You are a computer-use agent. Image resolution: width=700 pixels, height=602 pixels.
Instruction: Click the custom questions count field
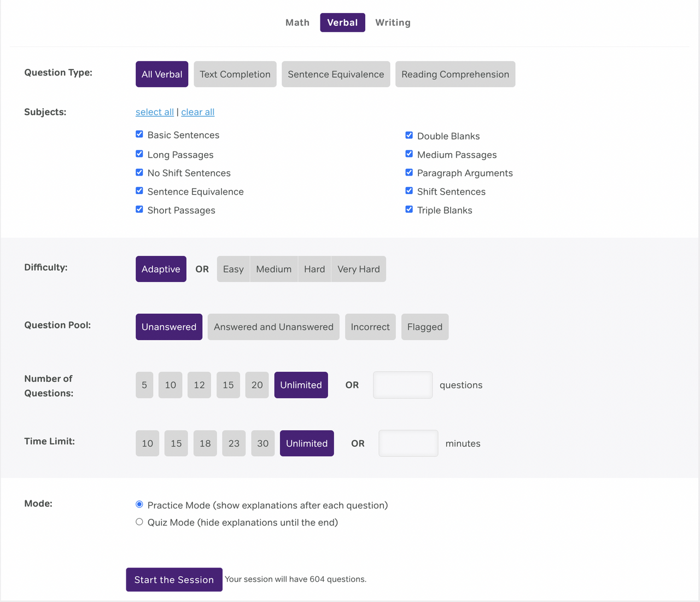tap(402, 385)
